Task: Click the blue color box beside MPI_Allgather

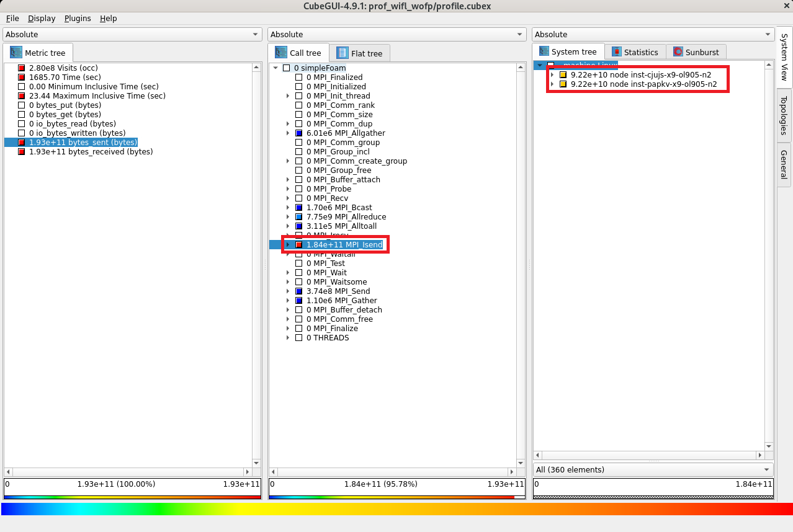Action: click(298, 133)
